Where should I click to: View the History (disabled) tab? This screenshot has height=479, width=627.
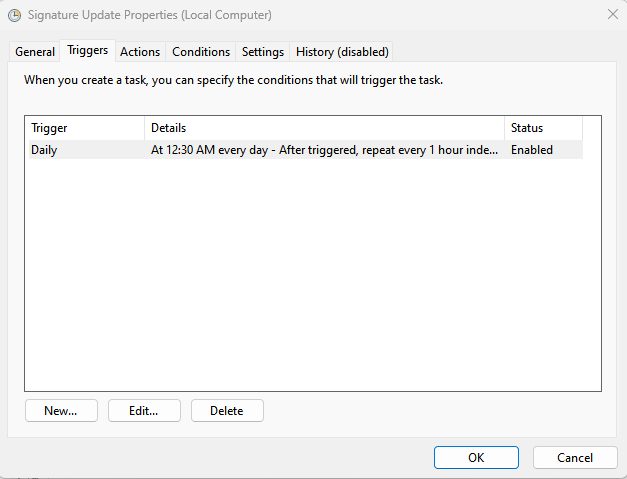(342, 52)
